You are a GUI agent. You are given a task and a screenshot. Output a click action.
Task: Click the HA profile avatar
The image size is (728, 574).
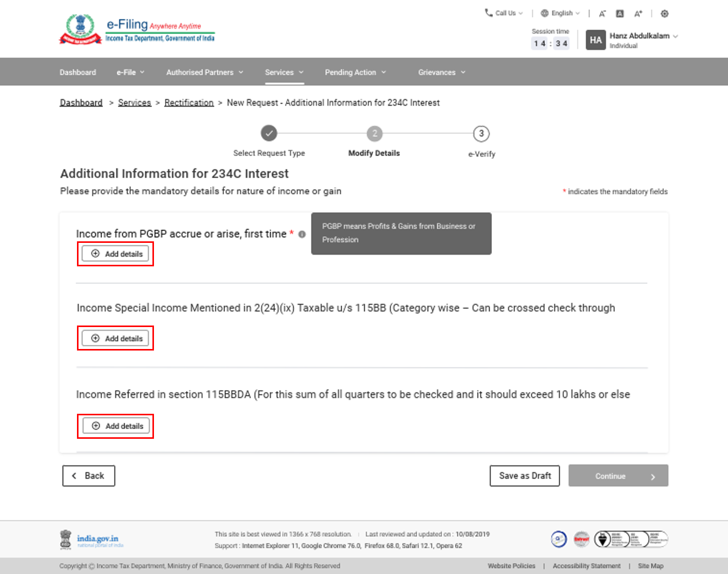[x=595, y=39]
